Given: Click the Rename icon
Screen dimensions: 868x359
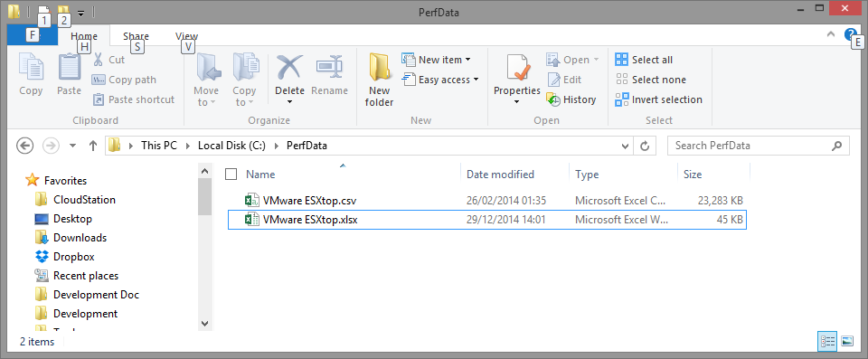Looking at the screenshot, I should coord(329,67).
